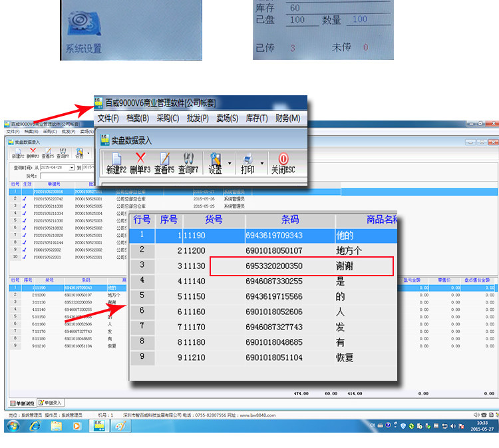Click the enlarged 查看F5 view icon
Image resolution: width=499 pixels, height=448 pixels.
[164, 158]
